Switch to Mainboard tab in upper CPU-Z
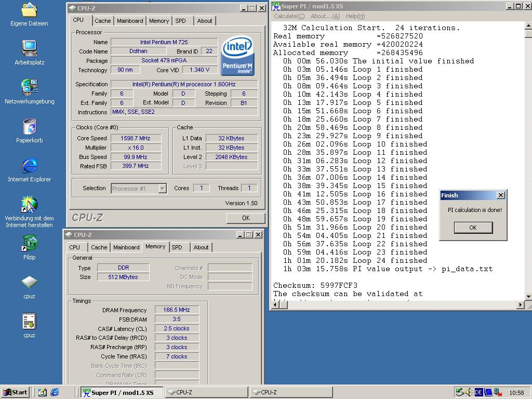532x399 pixels. [x=130, y=21]
